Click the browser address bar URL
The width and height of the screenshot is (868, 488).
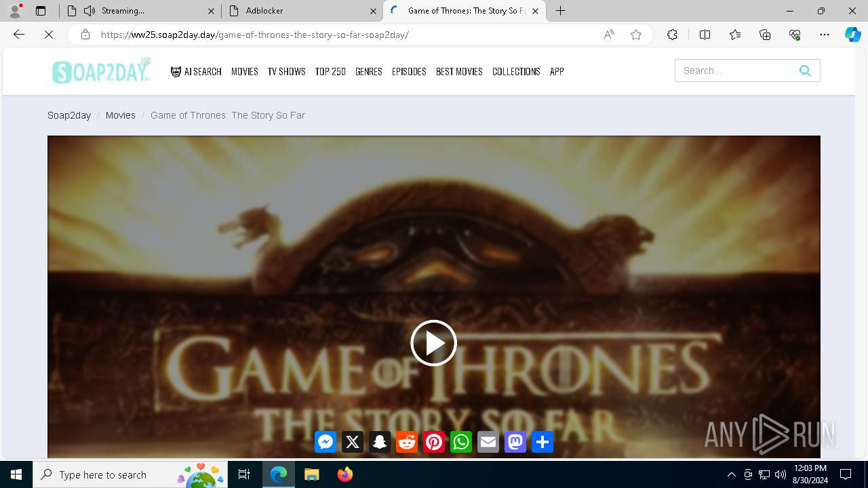coord(255,35)
